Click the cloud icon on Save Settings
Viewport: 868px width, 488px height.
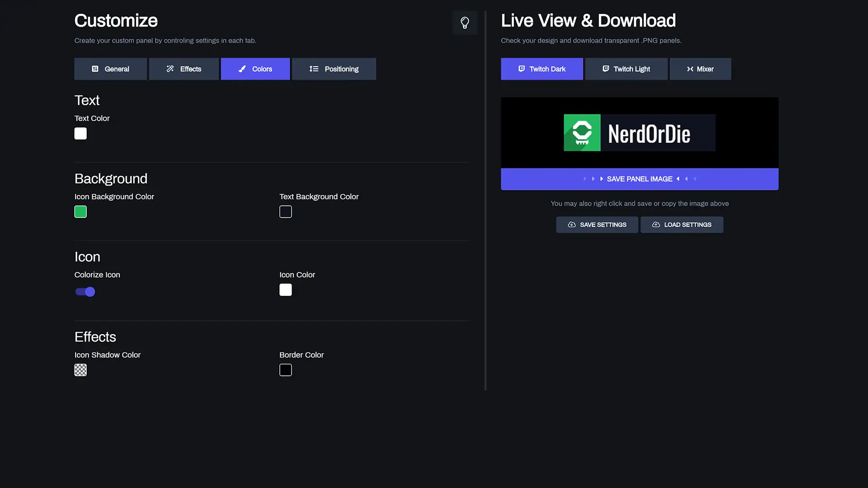[x=572, y=225]
